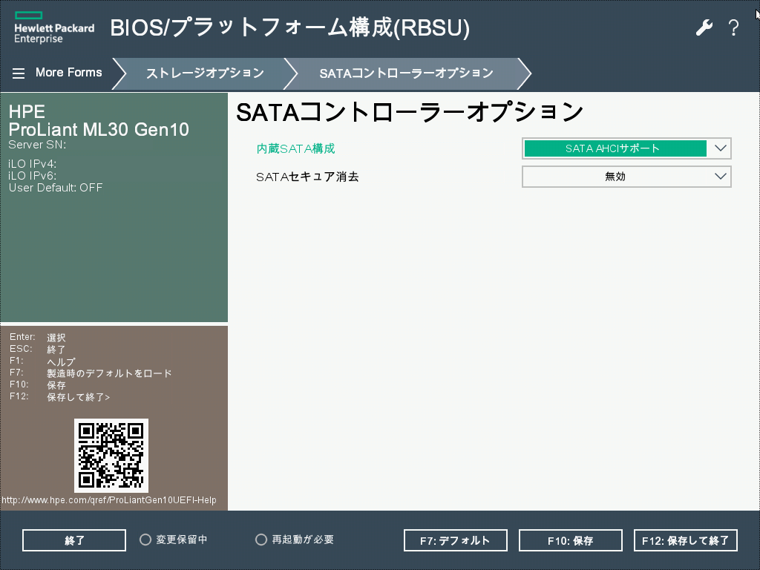Image resolution: width=760 pixels, height=570 pixels.
Task: Select the SATAセキュア消去 label
Action: (x=307, y=177)
